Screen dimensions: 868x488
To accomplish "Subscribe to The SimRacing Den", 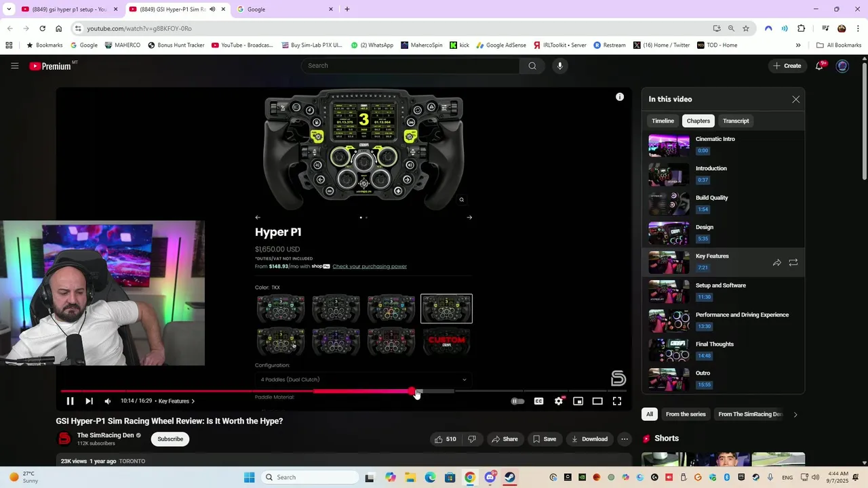I will pos(170,439).
